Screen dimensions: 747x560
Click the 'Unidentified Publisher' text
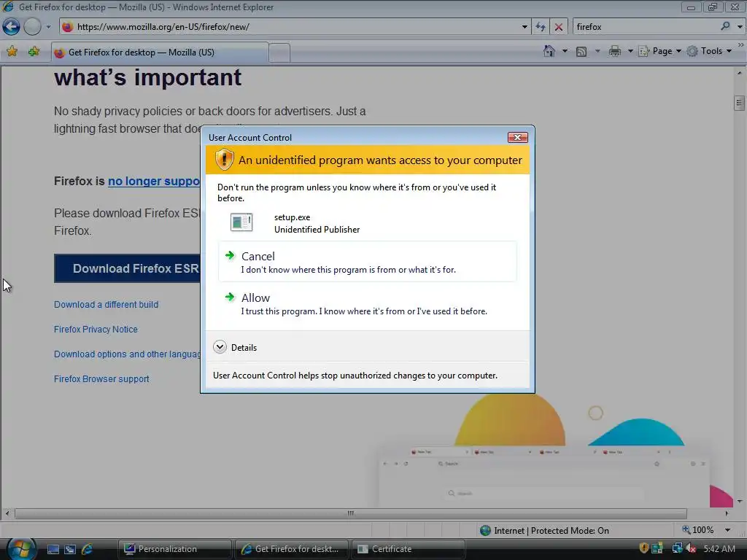pyautogui.click(x=317, y=230)
